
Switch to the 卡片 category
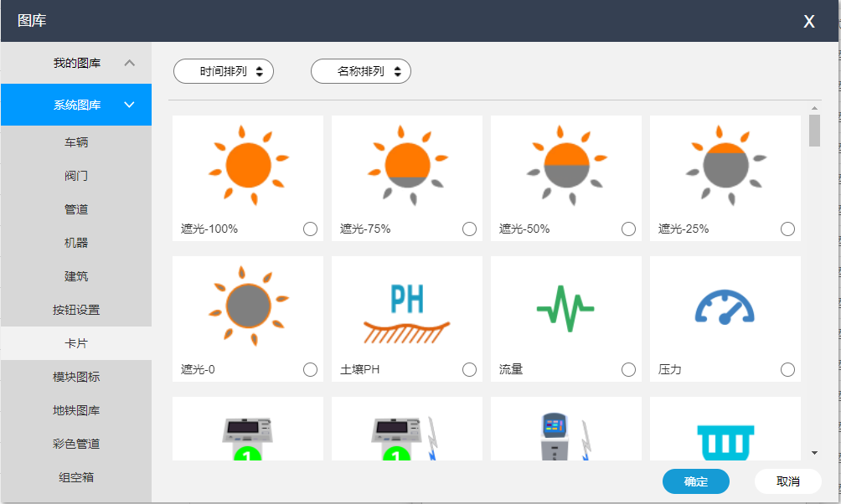(76, 342)
